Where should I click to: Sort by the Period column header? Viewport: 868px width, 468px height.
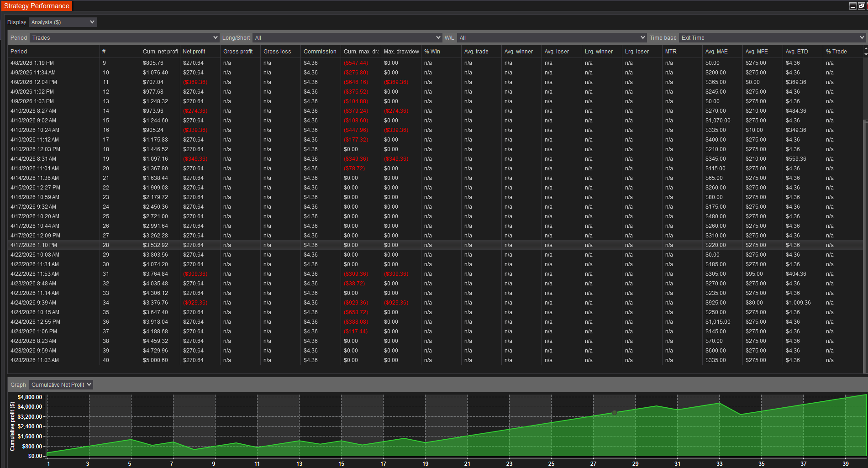[x=53, y=52]
